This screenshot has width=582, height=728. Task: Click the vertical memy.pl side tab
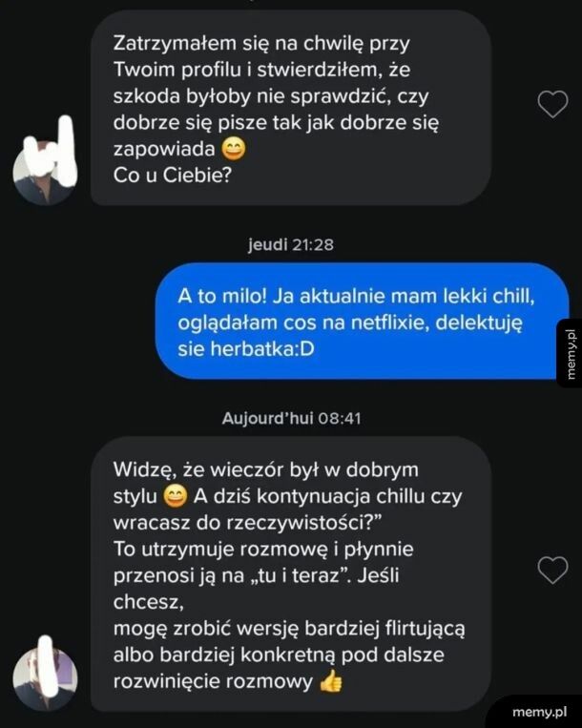[570, 353]
